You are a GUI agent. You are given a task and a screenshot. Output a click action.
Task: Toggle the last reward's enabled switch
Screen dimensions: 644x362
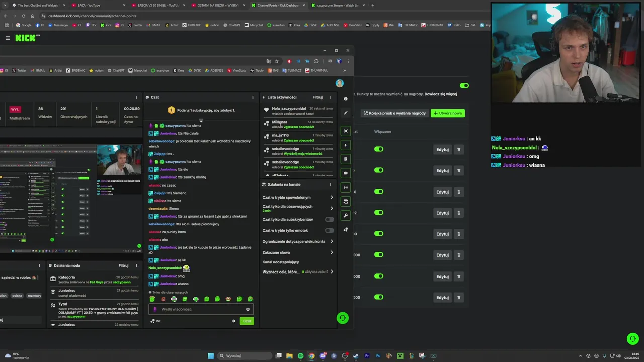coord(379,297)
